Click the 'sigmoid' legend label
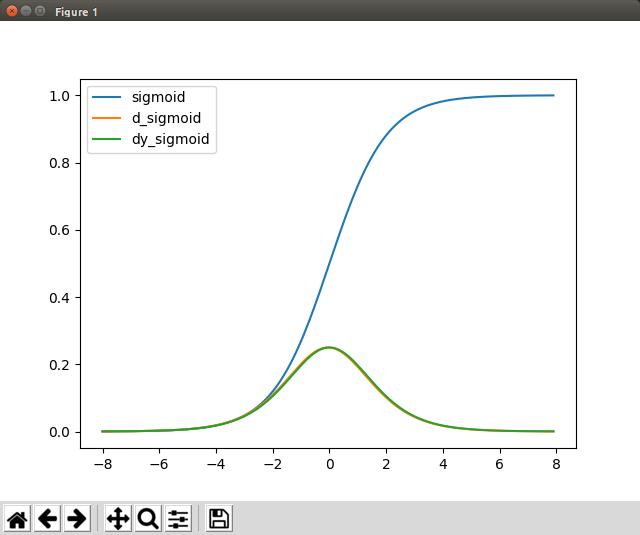The image size is (640, 535). tap(158, 97)
